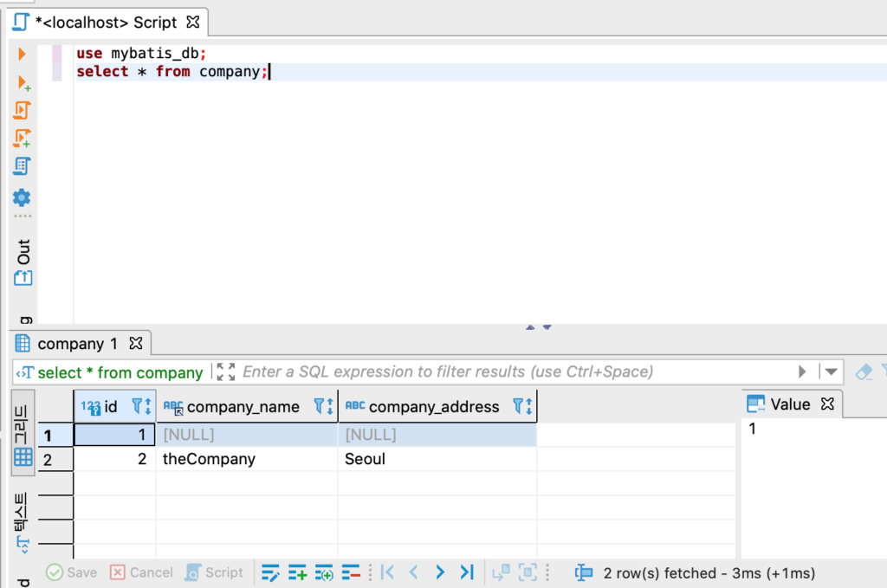Click Execute SQL in new tab icon
Image resolution: width=887 pixels, height=588 pixels.
pos(23,82)
